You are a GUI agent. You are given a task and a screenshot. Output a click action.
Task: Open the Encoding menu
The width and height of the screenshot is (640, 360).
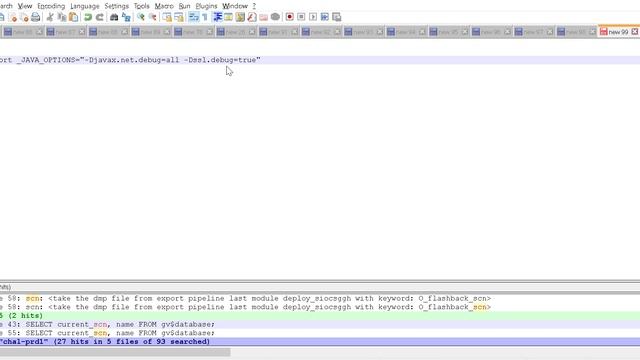(51, 6)
